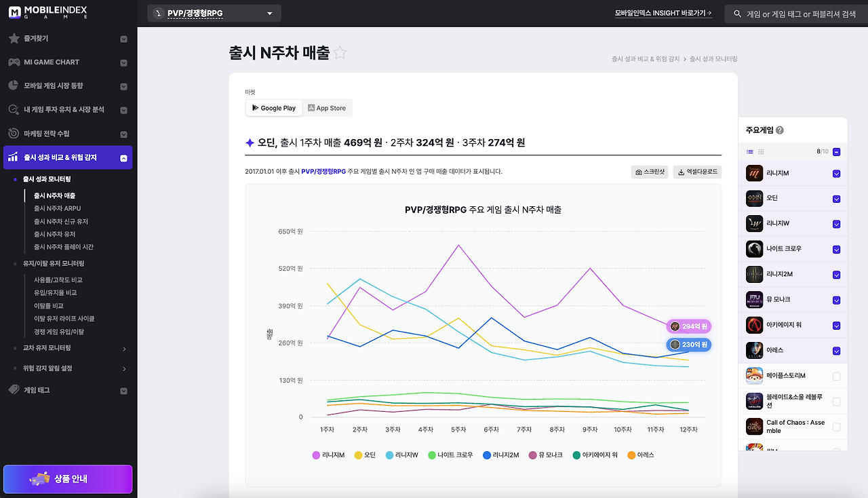Click the 오딘 game icon
Screen dimensions: 868x498
754,199
